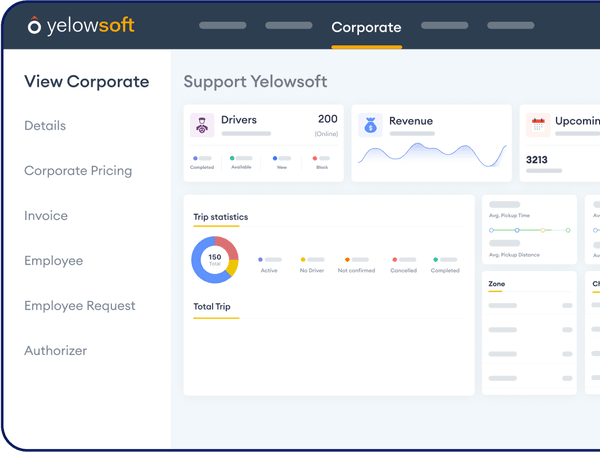Switch to the Trip statistics tab

click(220, 217)
